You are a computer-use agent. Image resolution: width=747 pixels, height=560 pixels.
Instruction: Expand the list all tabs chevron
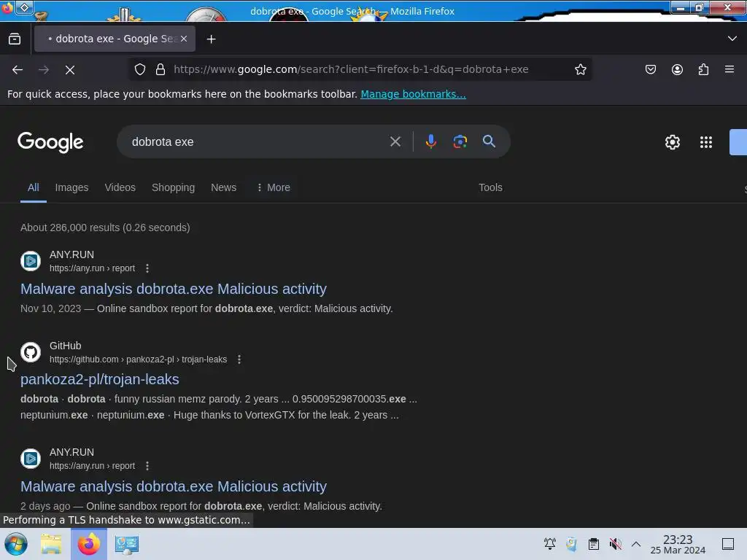732,39
